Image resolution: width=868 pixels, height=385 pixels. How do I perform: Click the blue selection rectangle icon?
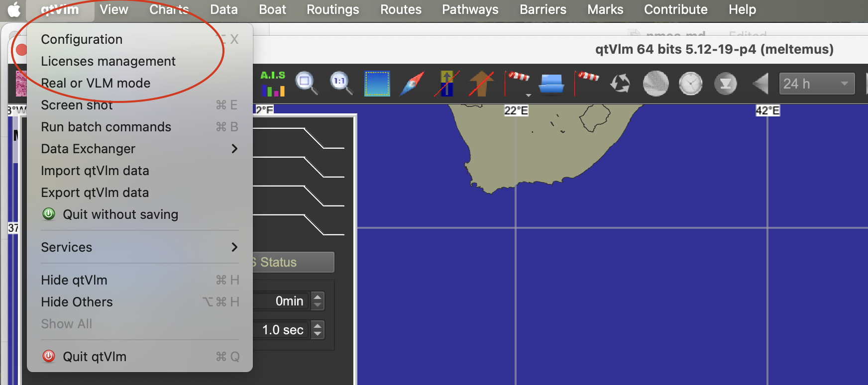click(x=377, y=83)
